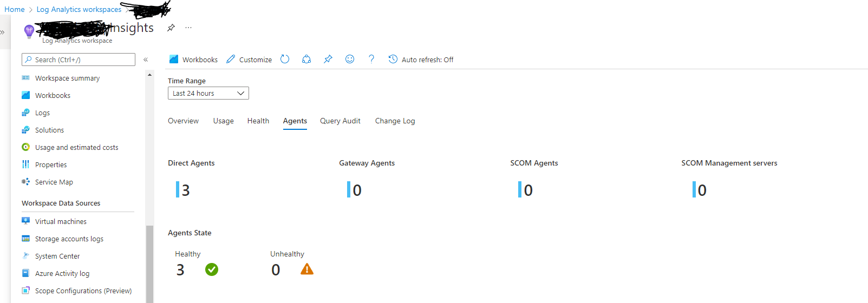
Task: Pin the workbook using toolbar pin icon
Action: (x=328, y=59)
